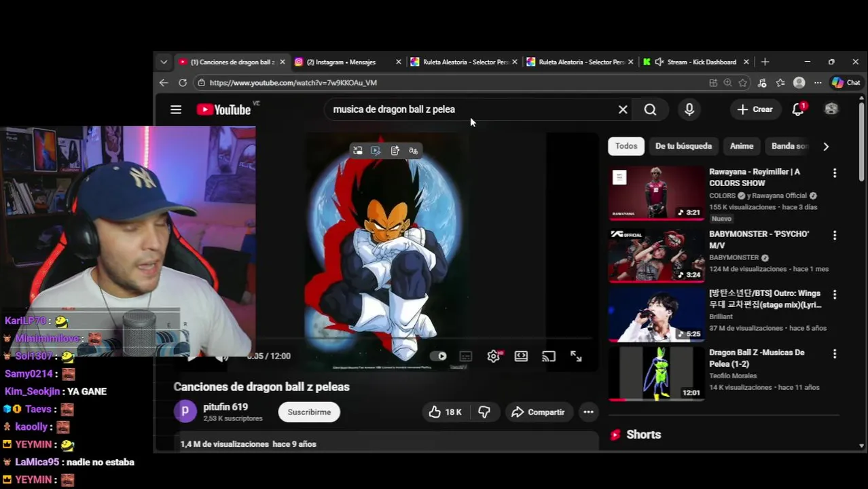This screenshot has width=868, height=489.
Task: Switch to the first Ruleta Aleatoria tab
Action: 464,62
